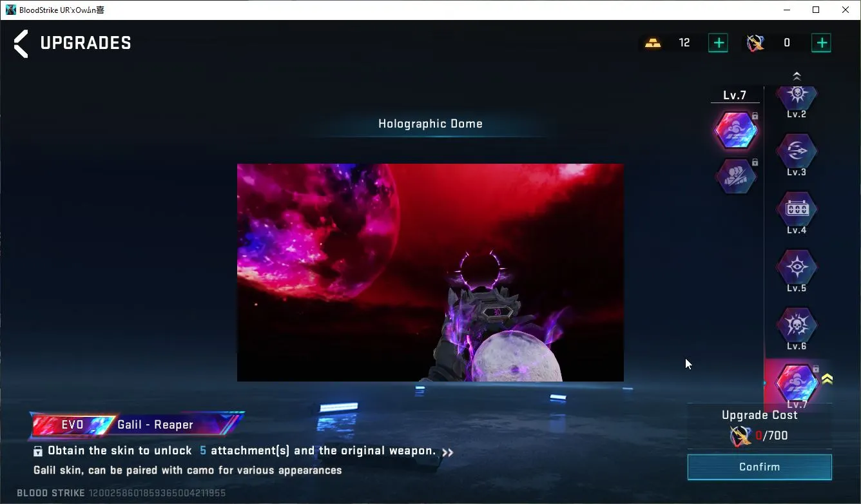861x504 pixels.
Task: Click the EVO rarity badge
Action: click(x=73, y=425)
